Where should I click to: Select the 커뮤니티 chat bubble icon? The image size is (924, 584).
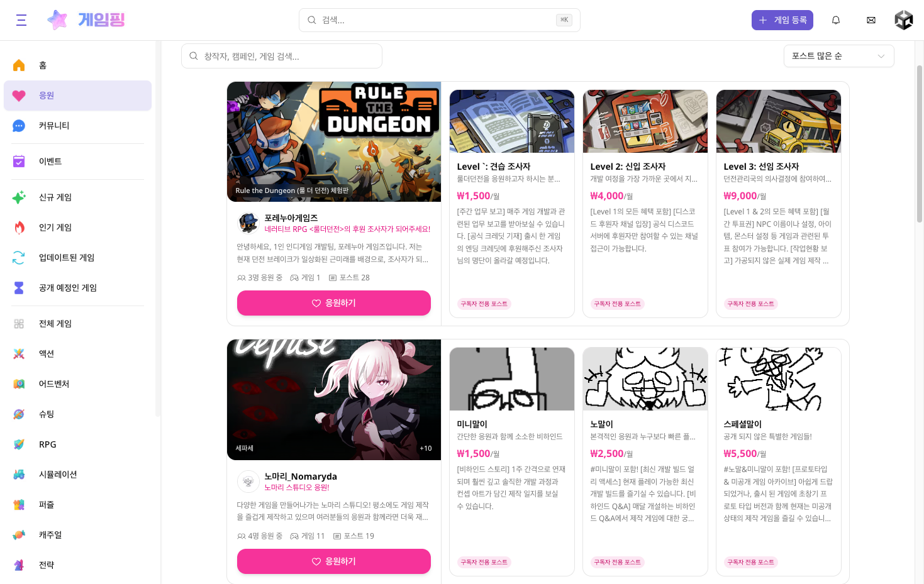[19, 125]
